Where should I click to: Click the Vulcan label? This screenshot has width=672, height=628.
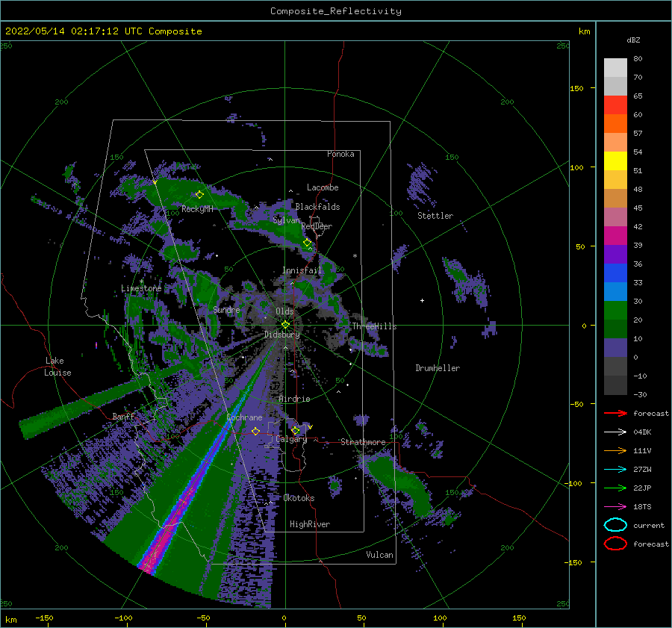pos(379,554)
